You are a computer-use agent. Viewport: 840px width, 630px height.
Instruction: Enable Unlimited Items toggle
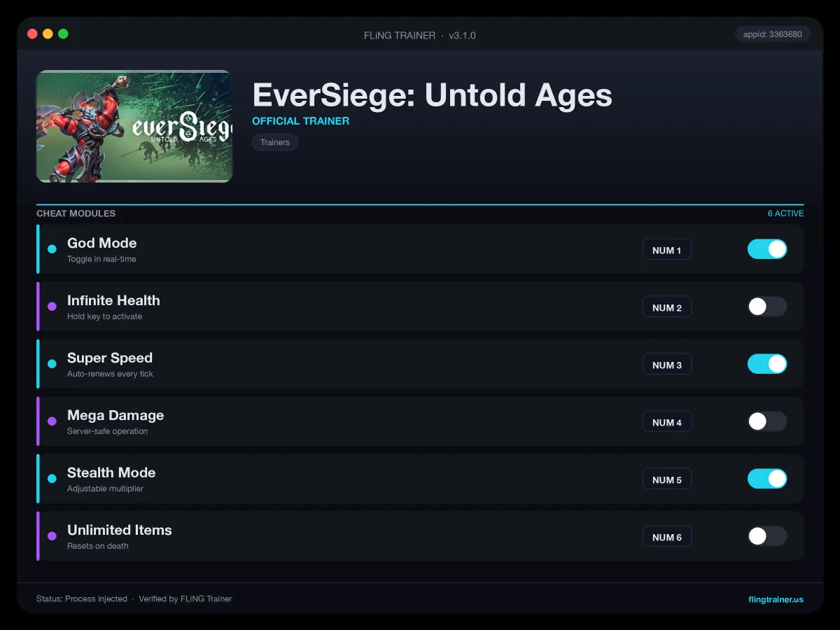pos(767,536)
